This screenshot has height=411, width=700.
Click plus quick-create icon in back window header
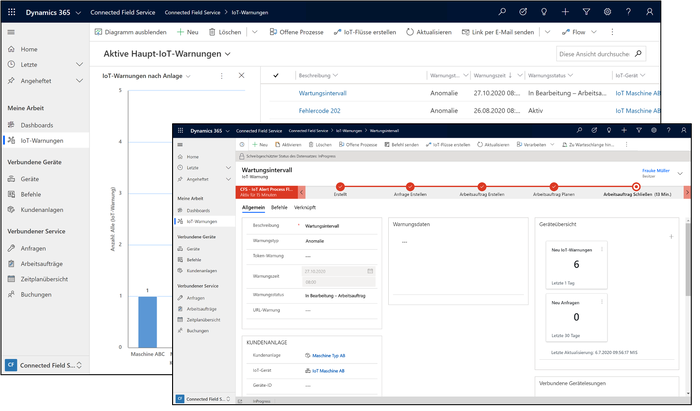[565, 12]
